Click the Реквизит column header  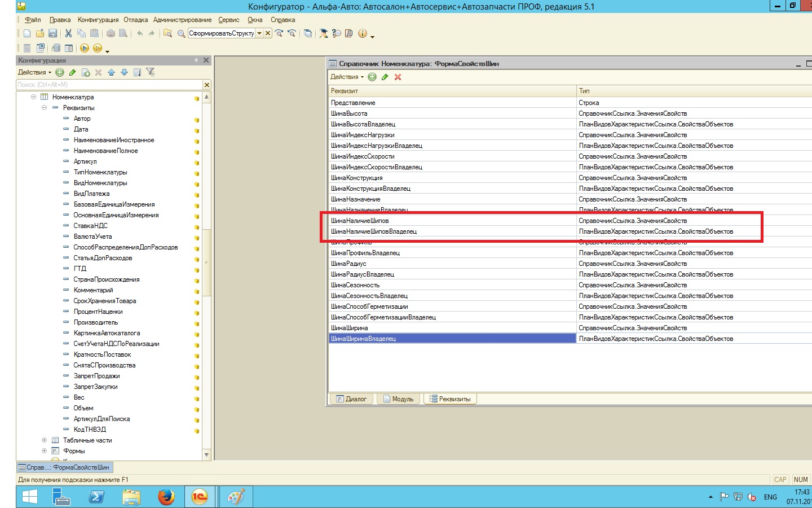click(452, 91)
